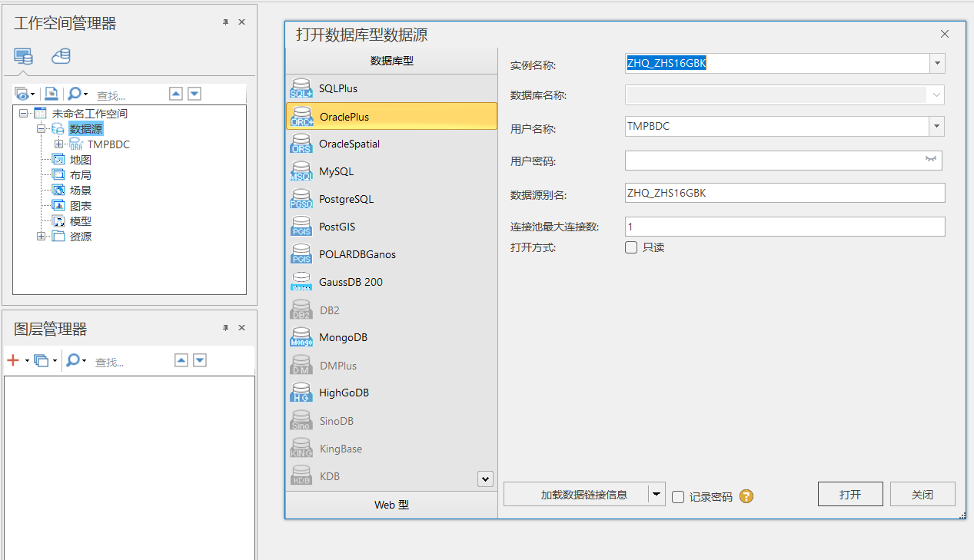
Task: Open the 实例名称 dropdown arrow
Action: click(x=937, y=63)
